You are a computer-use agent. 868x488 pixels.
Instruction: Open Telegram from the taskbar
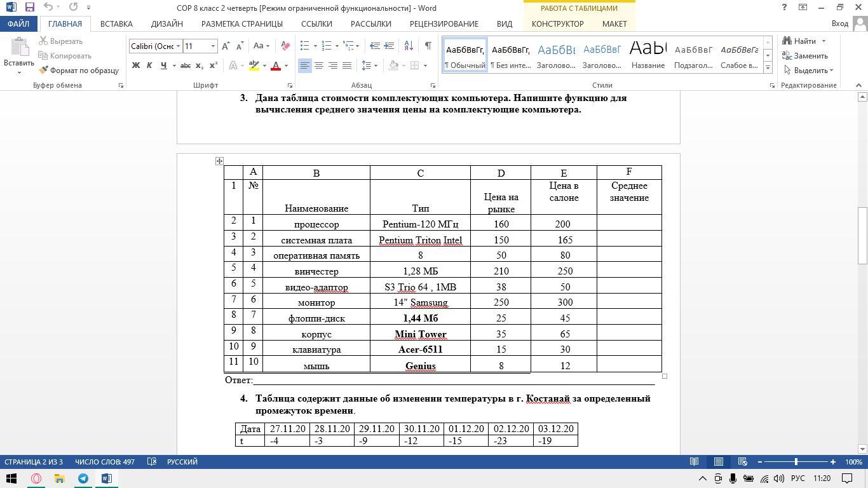(x=83, y=478)
